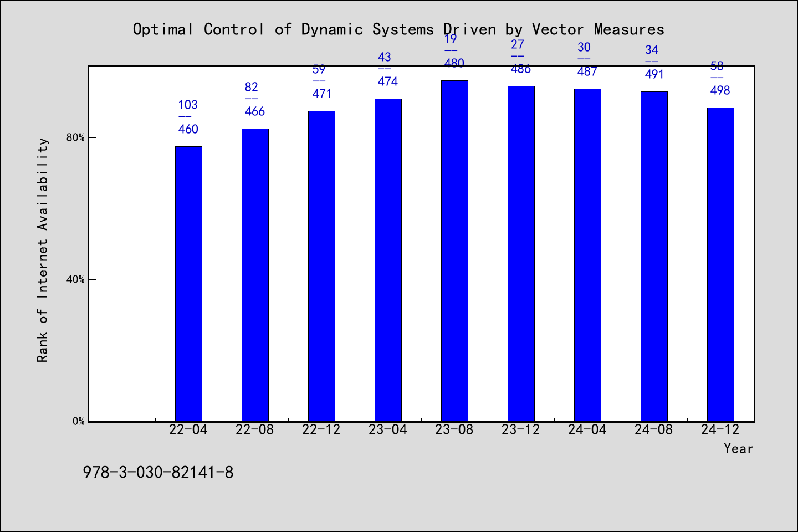Image resolution: width=798 pixels, height=532 pixels.
Task: Select the 23-04 bar
Action: point(388,260)
